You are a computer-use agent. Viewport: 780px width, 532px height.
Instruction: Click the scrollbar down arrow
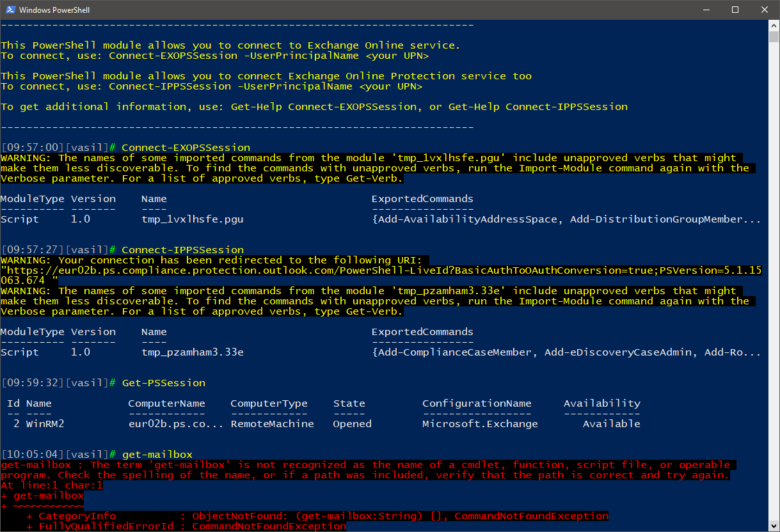coord(774,526)
